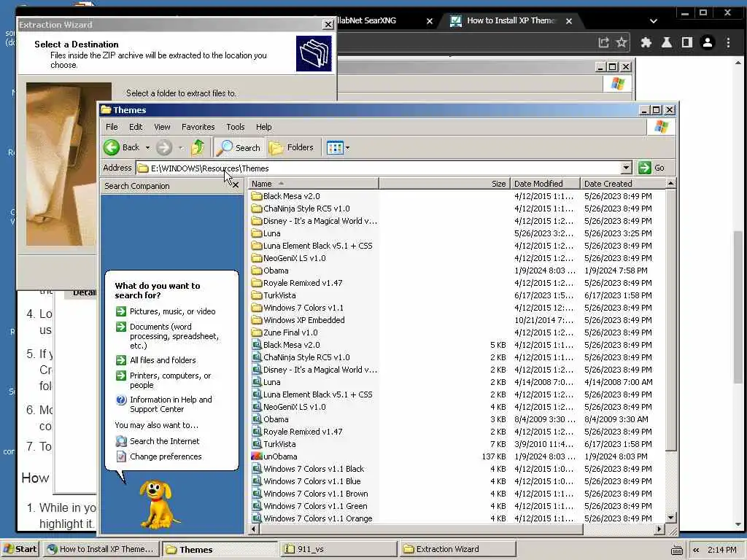Open the Tools menu
The width and height of the screenshot is (747, 560).
click(236, 127)
